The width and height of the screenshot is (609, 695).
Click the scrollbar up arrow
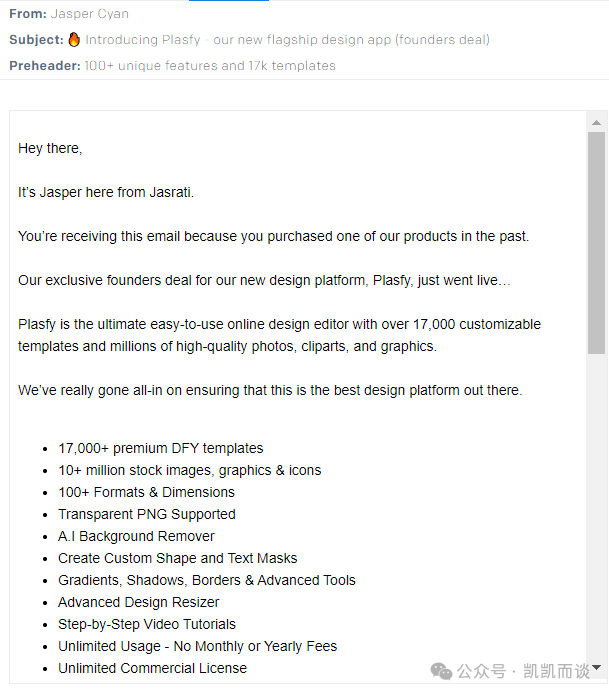(x=596, y=122)
